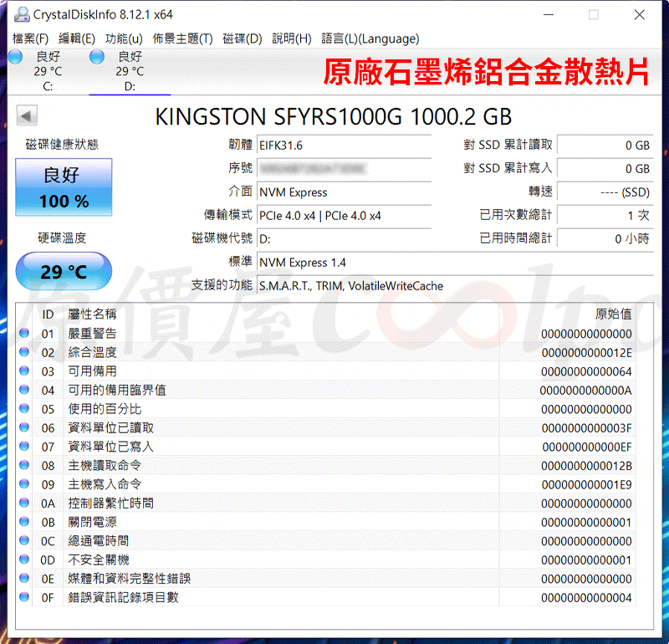
Task: Click the 屬性名稱 column header
Action: [92, 314]
